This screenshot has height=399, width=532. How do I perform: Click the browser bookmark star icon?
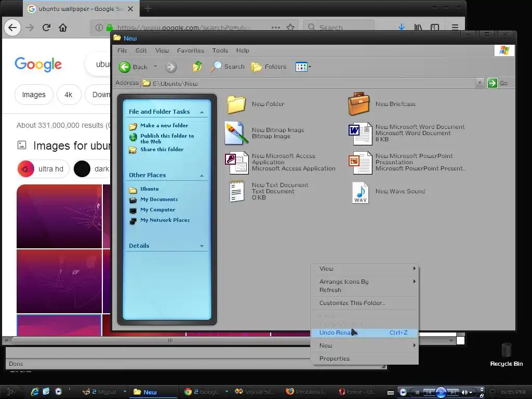tap(290, 28)
